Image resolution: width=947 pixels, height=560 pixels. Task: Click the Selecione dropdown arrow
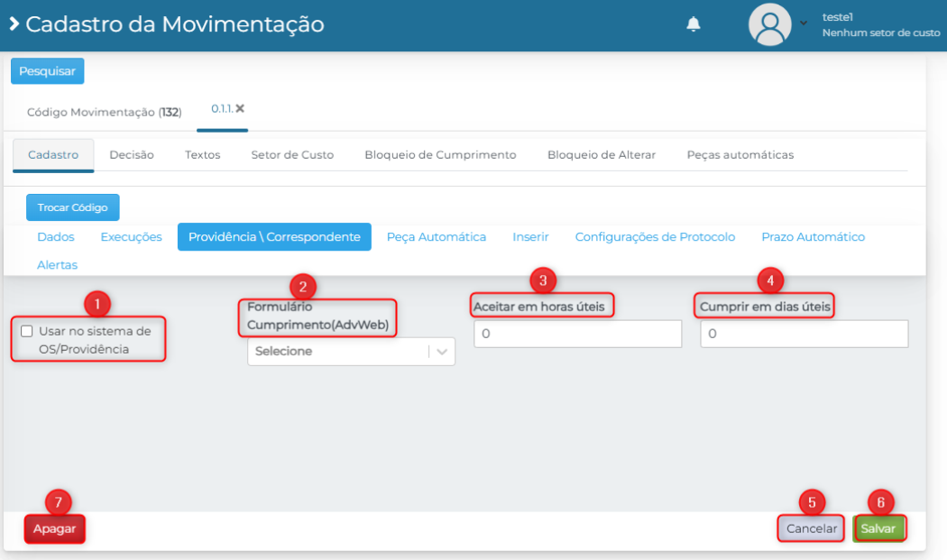pos(442,352)
